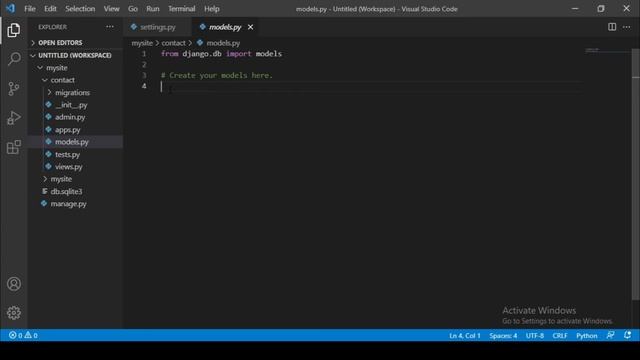Open the Search view icon
The height and width of the screenshot is (360, 640).
point(13,59)
